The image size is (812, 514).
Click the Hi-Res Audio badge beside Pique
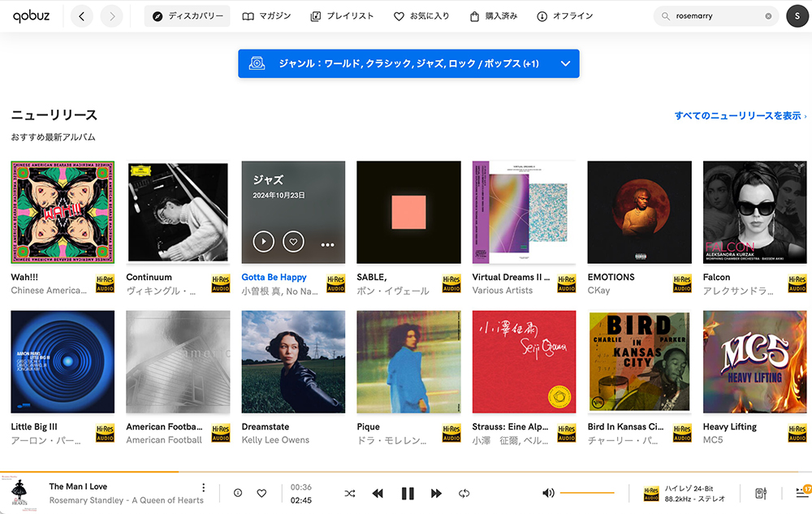coord(451,434)
